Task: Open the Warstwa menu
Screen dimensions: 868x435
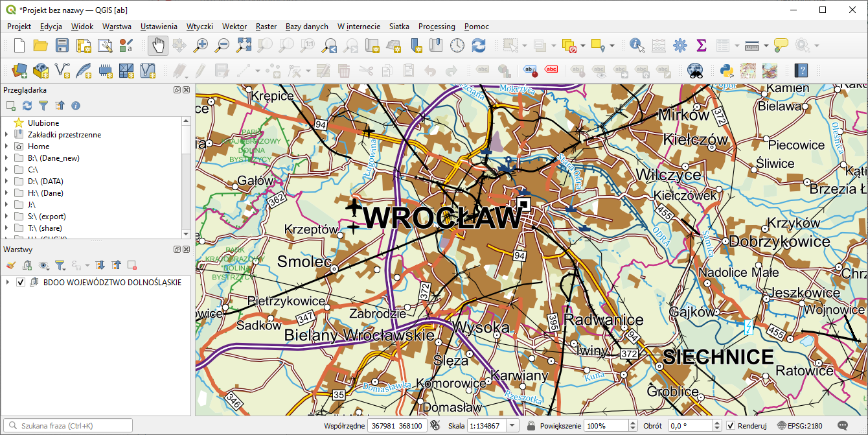Action: (117, 27)
